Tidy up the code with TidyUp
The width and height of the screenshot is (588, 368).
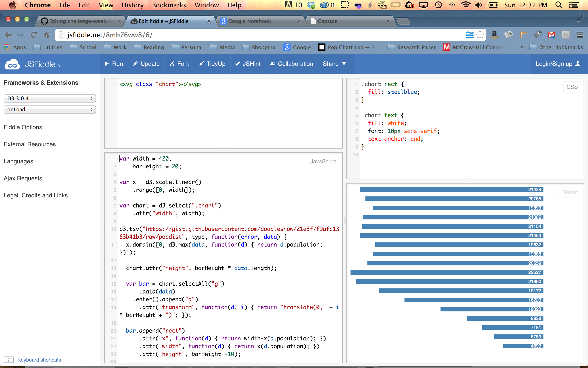212,64
